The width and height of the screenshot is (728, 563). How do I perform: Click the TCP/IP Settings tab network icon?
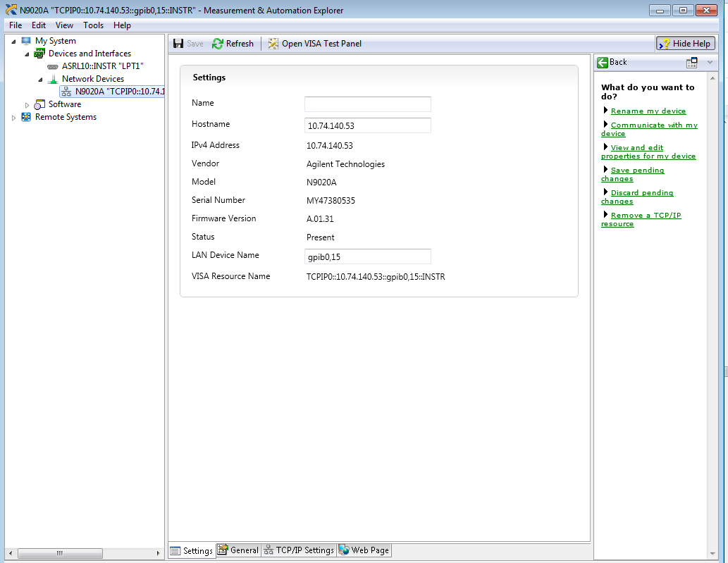click(x=269, y=550)
